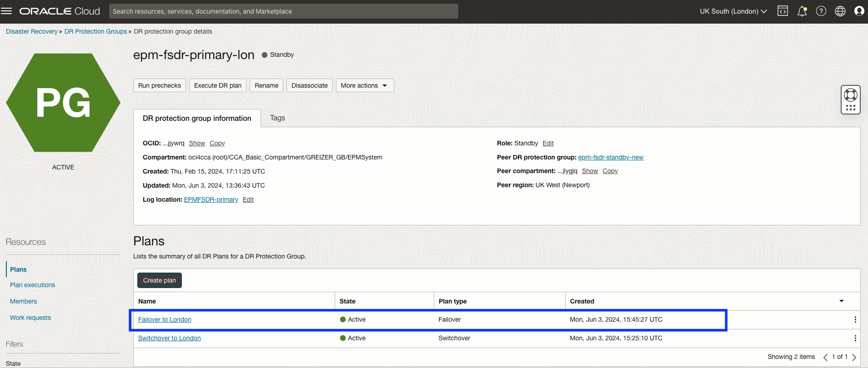Open the user profile icon
The image size is (868, 368).
coord(859,11)
